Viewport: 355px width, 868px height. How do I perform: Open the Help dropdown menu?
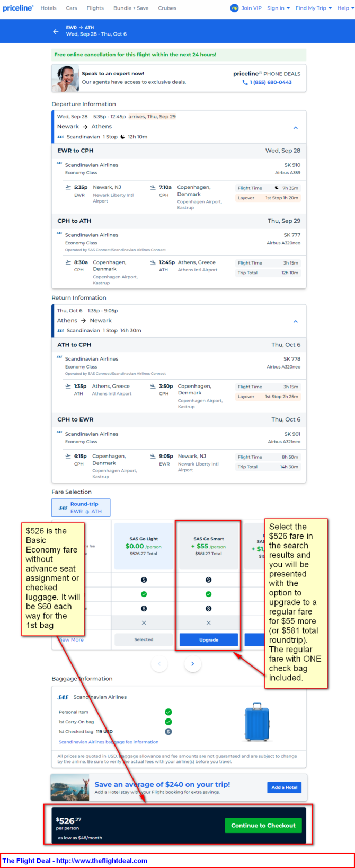[345, 8]
